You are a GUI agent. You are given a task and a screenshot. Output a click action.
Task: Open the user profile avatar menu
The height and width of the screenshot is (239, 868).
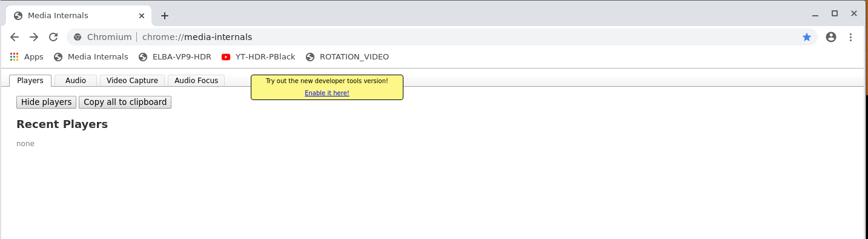pyautogui.click(x=831, y=37)
